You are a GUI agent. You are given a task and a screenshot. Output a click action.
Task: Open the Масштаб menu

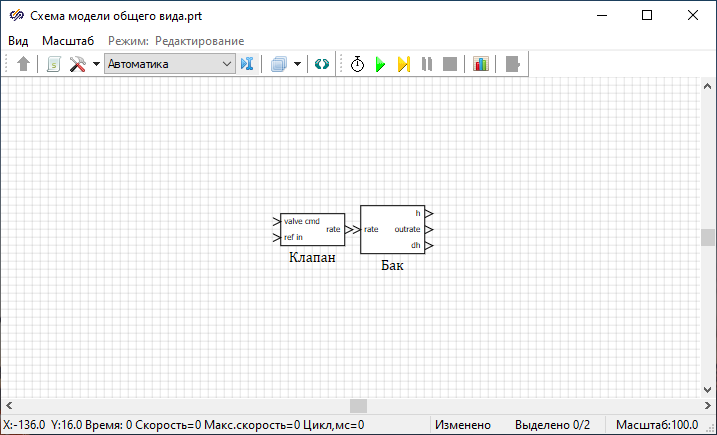tap(68, 40)
